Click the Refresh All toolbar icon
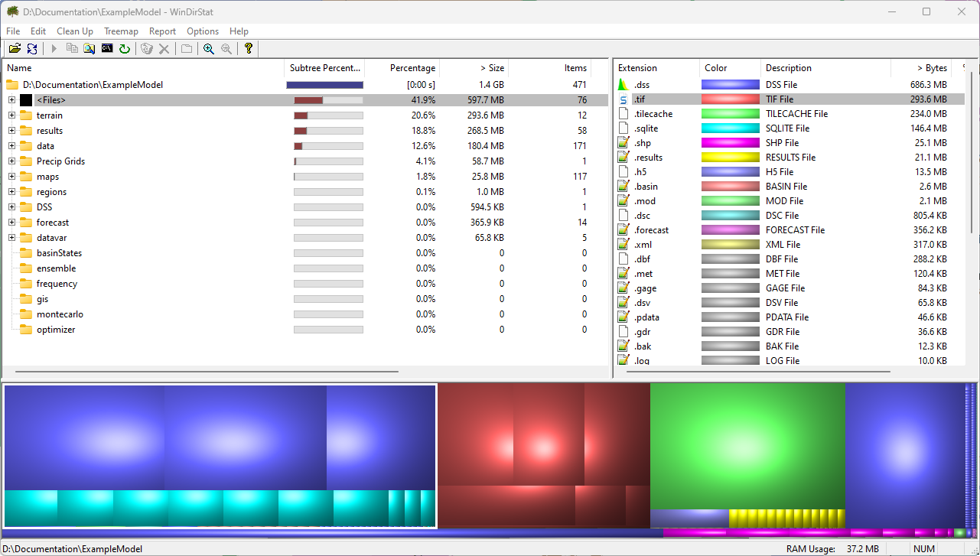The height and width of the screenshot is (556, 980). pos(32,49)
